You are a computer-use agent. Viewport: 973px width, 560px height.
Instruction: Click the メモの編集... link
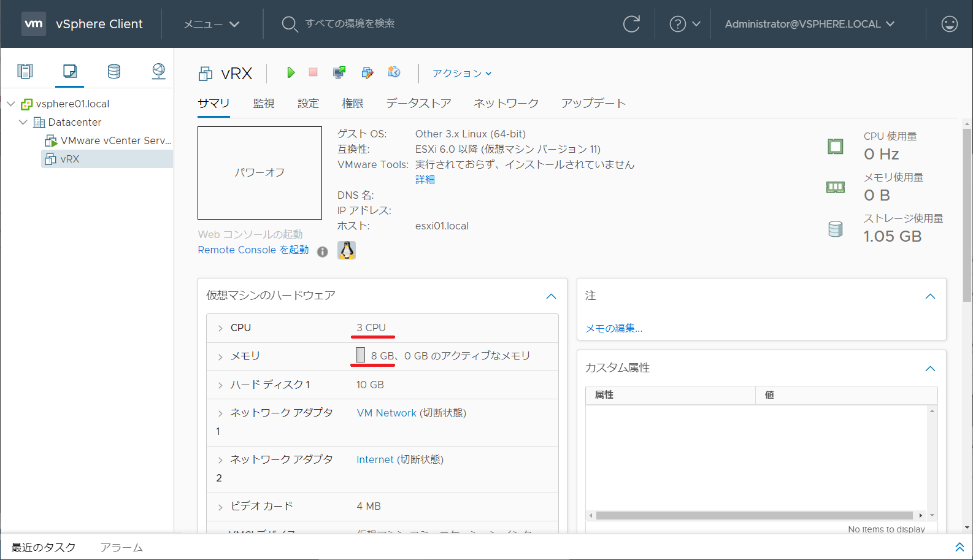pos(614,328)
